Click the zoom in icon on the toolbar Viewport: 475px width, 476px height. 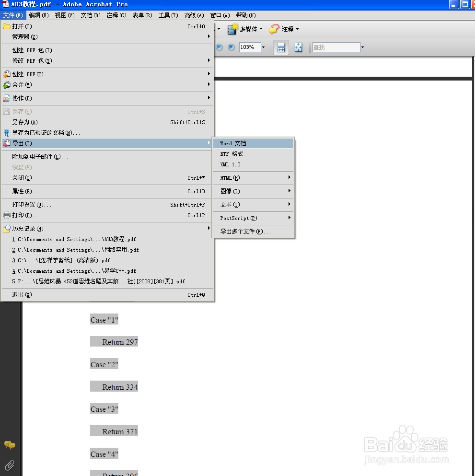pos(231,47)
